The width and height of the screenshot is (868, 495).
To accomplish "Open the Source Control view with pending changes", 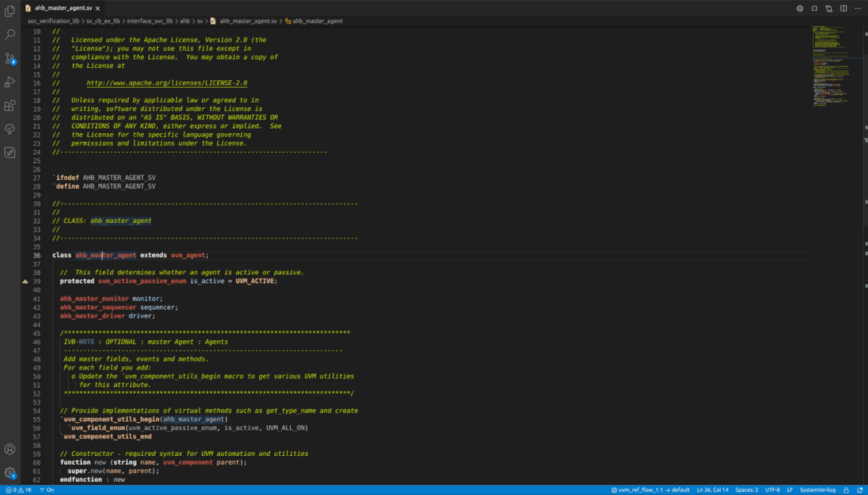I will (x=10, y=58).
